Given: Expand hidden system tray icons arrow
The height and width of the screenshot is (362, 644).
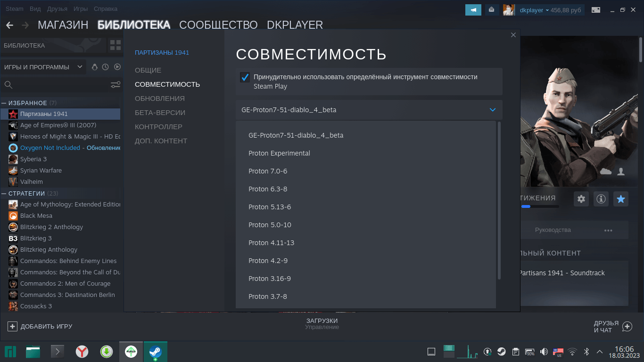Looking at the screenshot, I should 600,352.
